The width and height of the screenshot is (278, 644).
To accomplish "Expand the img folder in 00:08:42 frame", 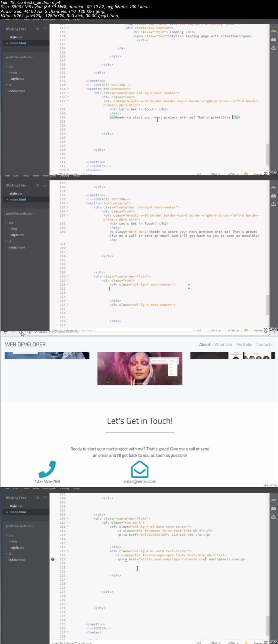I will click(13, 541).
